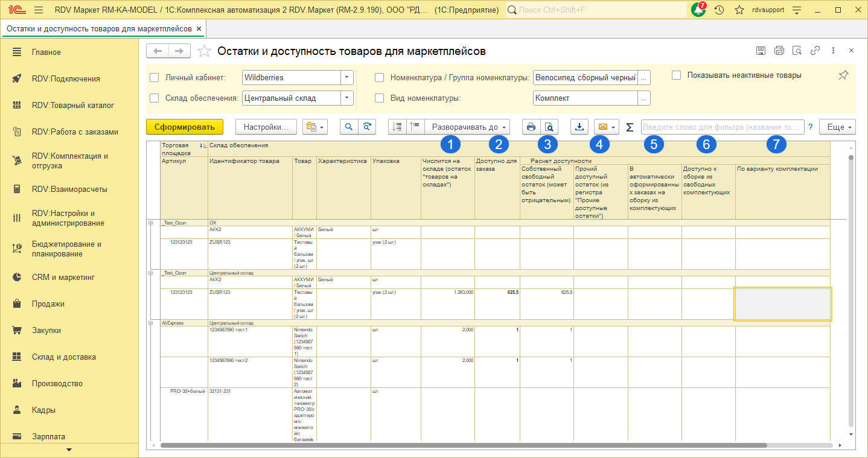Open the Настройки... button

266,127
